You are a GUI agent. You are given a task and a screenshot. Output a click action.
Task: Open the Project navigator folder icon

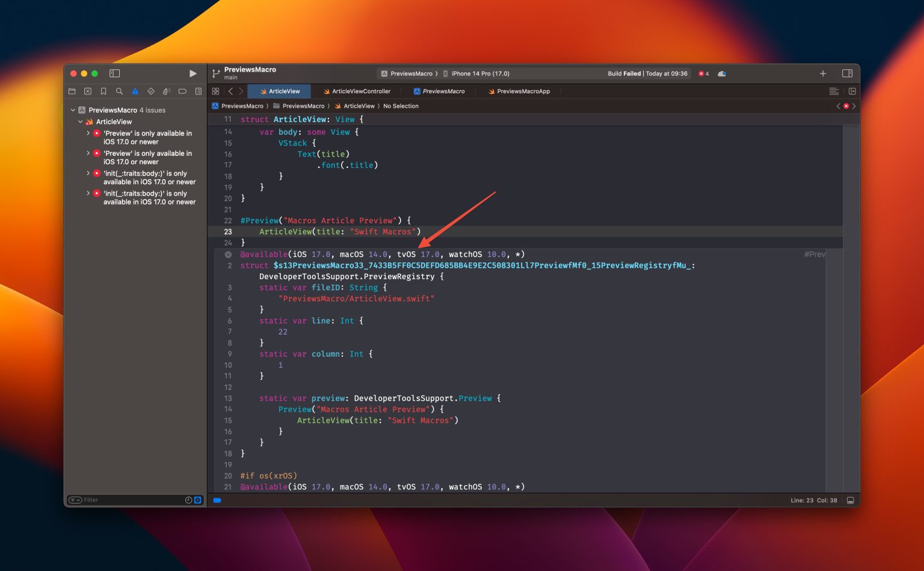(72, 91)
